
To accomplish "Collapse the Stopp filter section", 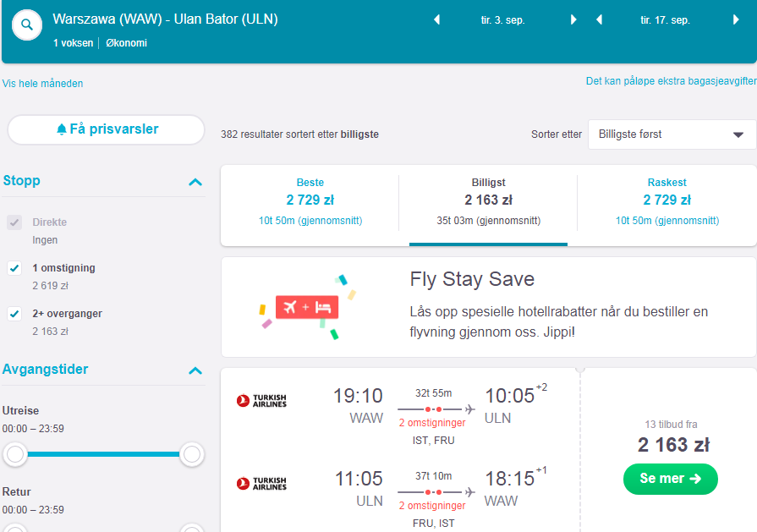I will [195, 182].
